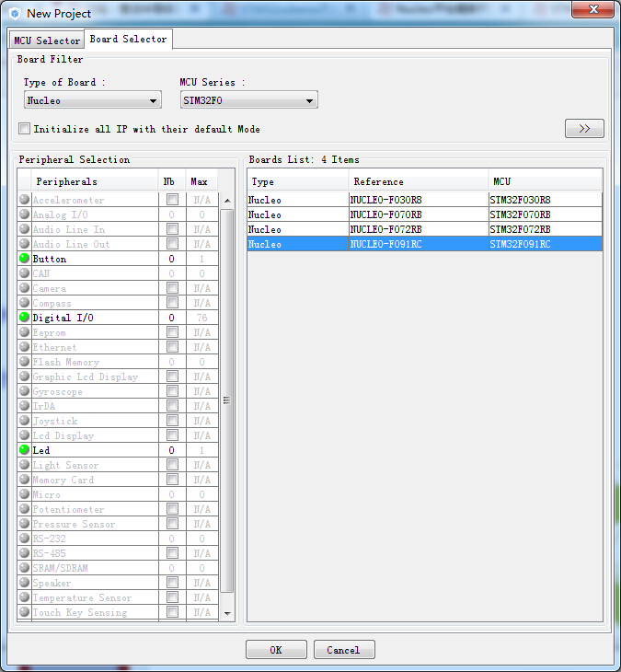This screenshot has height=672, width=621.
Task: Click the gray status dot beside CAN
Action: coord(25,273)
